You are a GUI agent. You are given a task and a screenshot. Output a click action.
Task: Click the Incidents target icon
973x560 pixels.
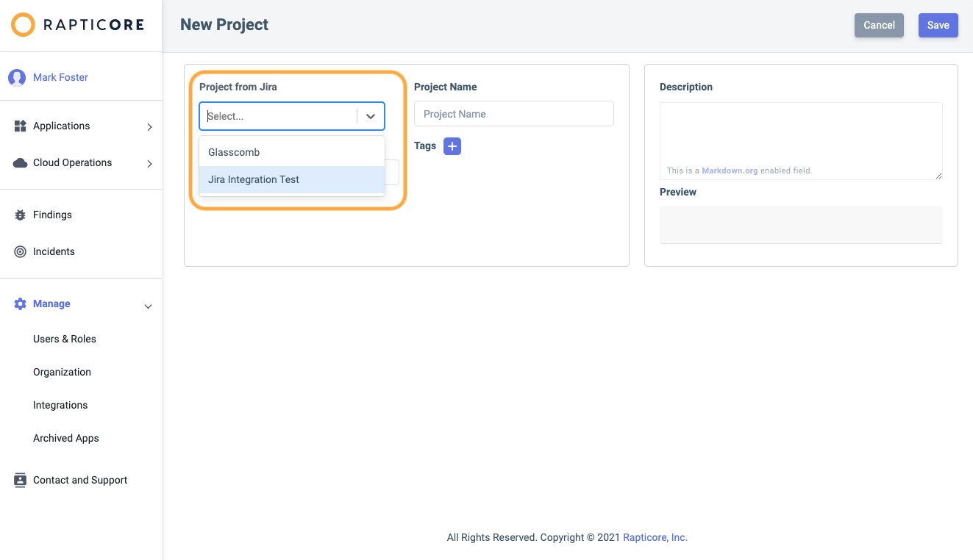click(x=21, y=251)
